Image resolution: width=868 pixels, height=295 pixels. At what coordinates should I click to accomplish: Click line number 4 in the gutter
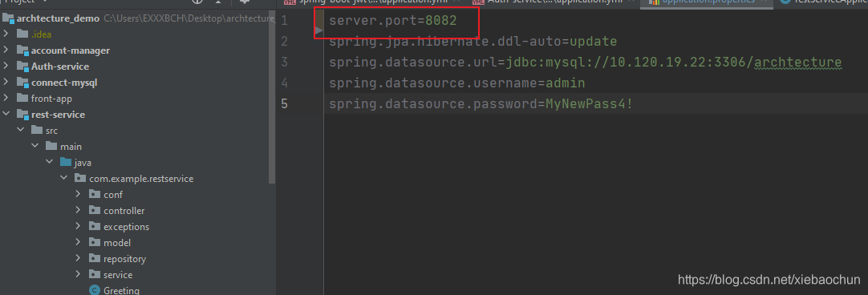(285, 83)
